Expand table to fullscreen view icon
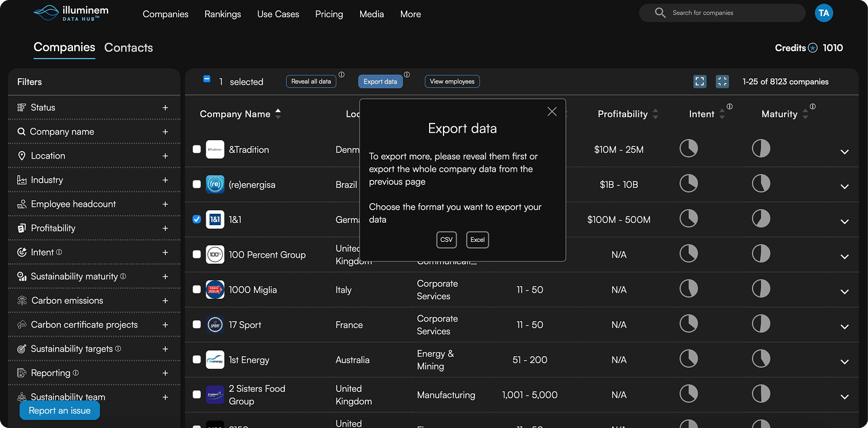 tap(700, 82)
